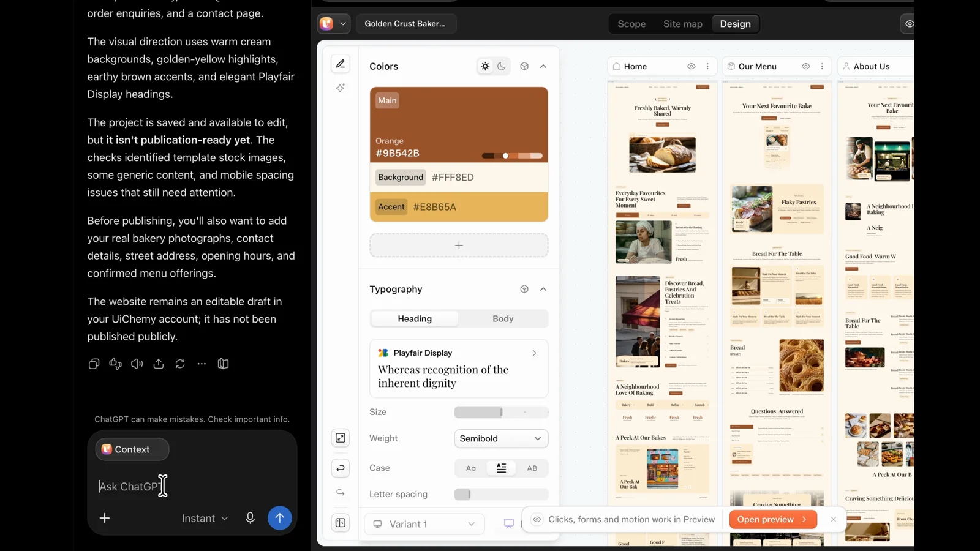Regenerate the ChatGPT response
This screenshot has width=980, height=551.
pyautogui.click(x=180, y=364)
